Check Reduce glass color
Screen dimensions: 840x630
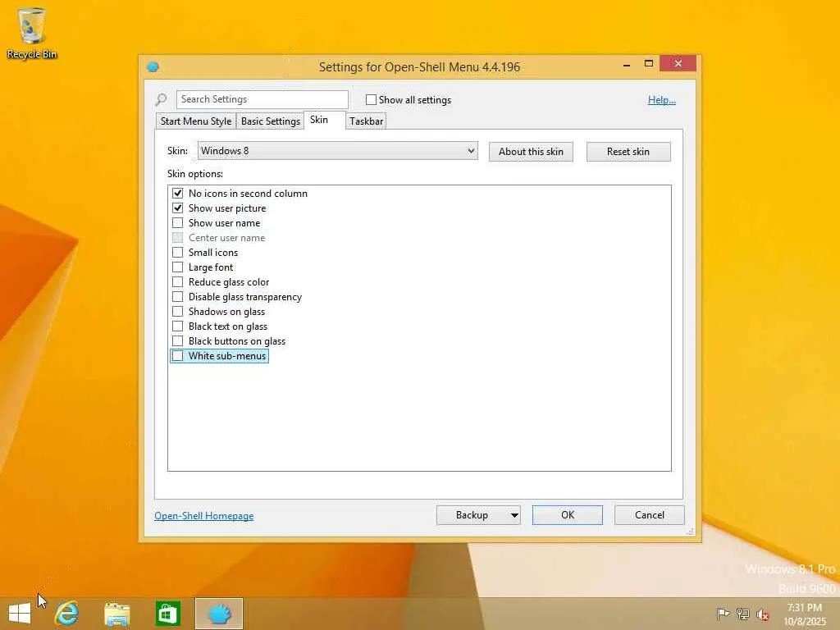(177, 282)
